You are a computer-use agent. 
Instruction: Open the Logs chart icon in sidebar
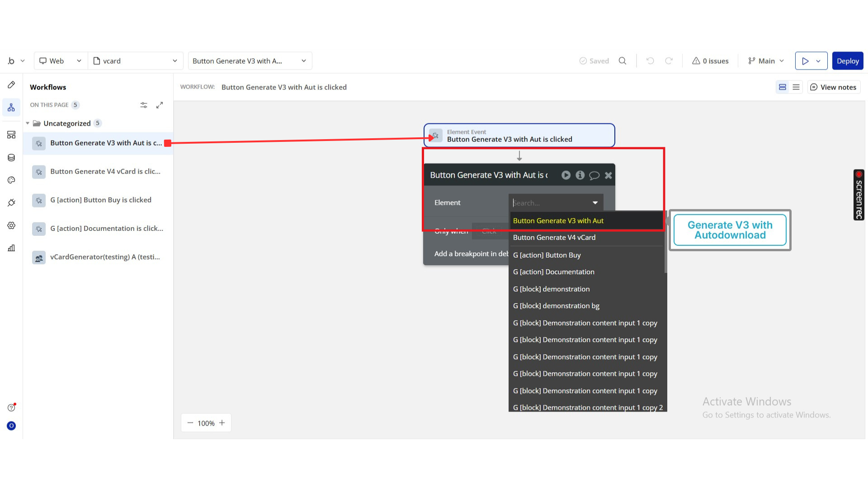11,248
